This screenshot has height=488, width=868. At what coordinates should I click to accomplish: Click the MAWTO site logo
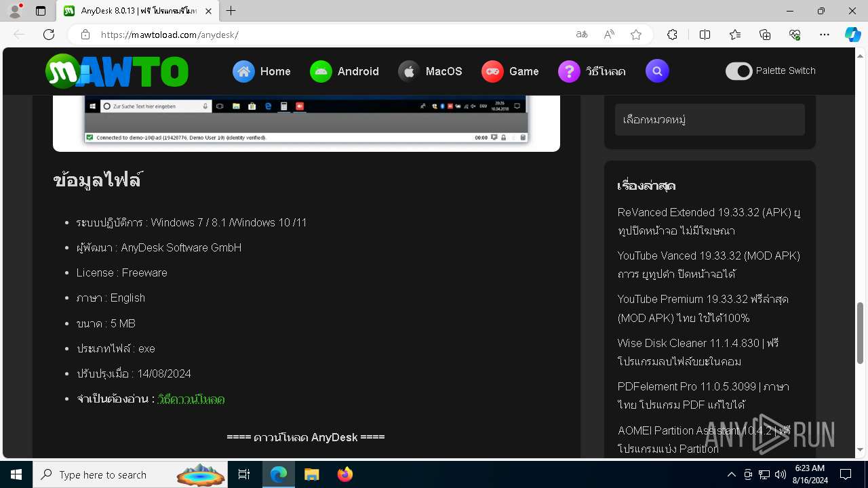pyautogui.click(x=117, y=71)
